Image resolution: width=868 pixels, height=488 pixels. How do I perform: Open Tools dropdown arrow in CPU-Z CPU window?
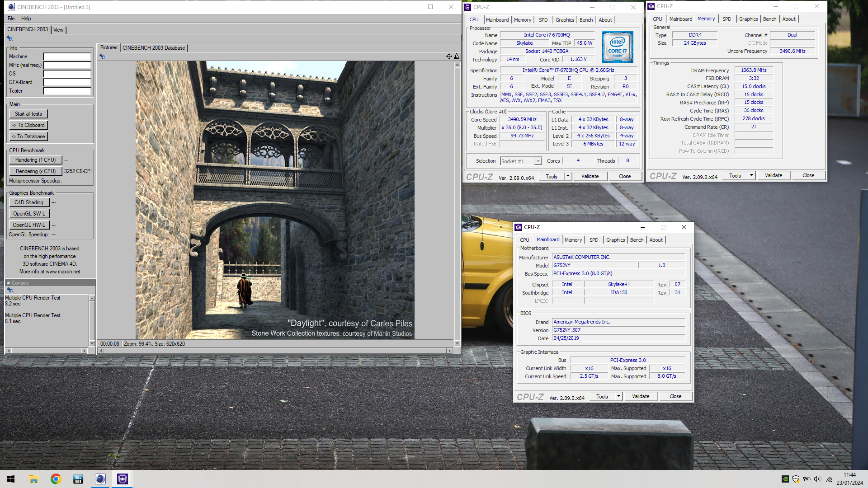tap(568, 176)
